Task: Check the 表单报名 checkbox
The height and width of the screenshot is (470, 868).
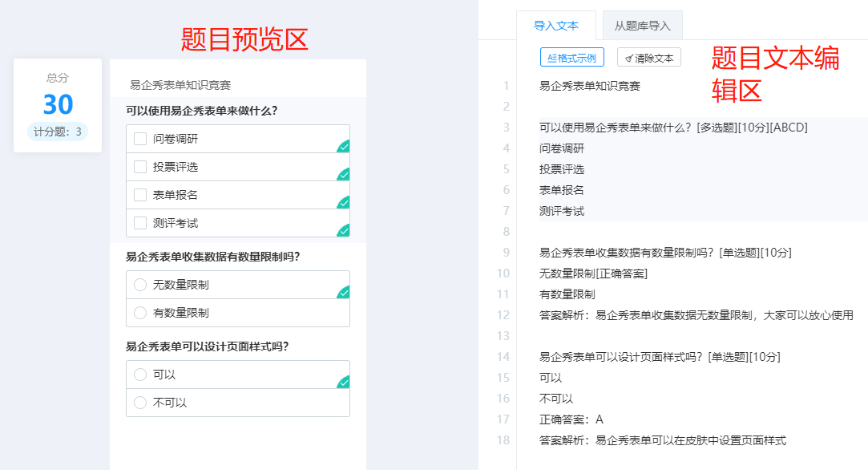Action: pyautogui.click(x=140, y=195)
